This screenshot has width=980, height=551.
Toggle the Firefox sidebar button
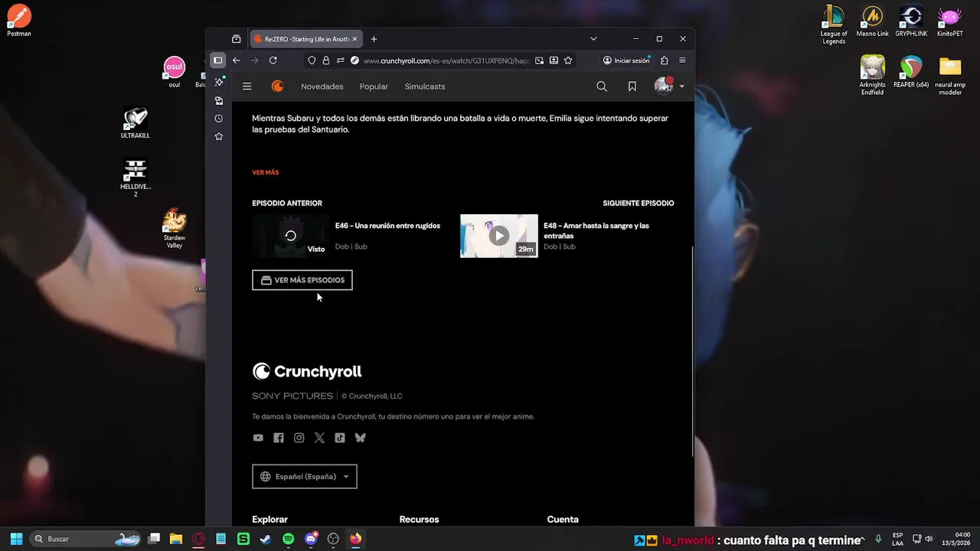[218, 60]
